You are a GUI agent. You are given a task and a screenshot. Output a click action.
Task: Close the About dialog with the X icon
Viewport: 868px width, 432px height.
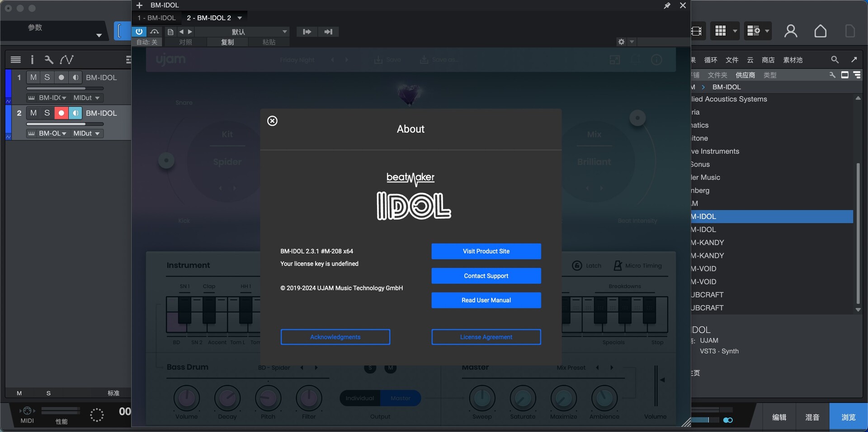pyautogui.click(x=272, y=121)
